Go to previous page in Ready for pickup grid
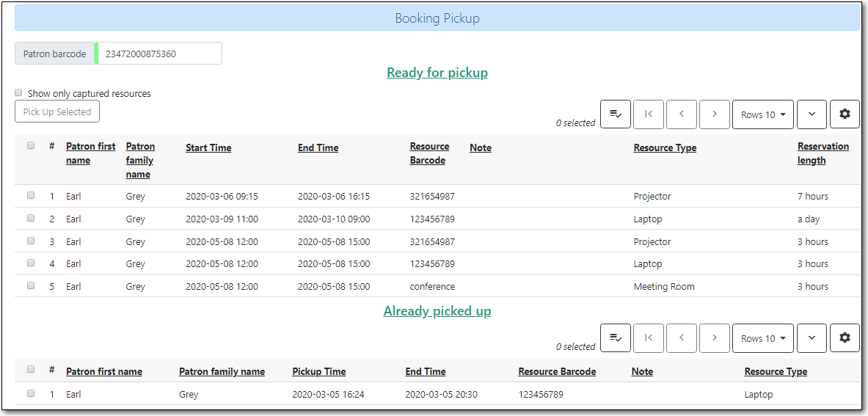The image size is (868, 416). pyautogui.click(x=682, y=114)
